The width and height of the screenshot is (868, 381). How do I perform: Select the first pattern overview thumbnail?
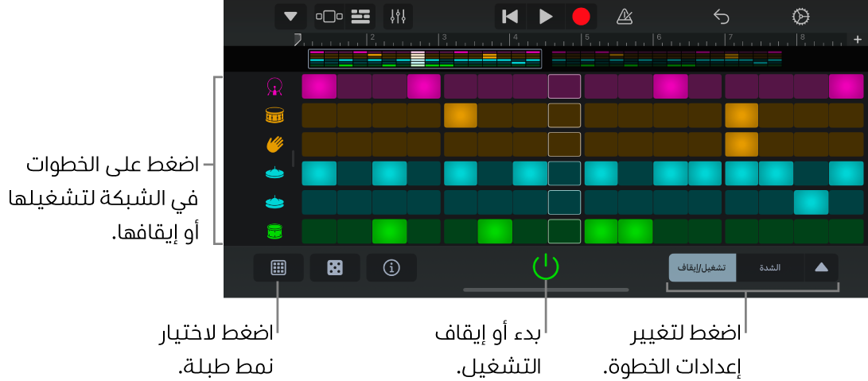425,58
